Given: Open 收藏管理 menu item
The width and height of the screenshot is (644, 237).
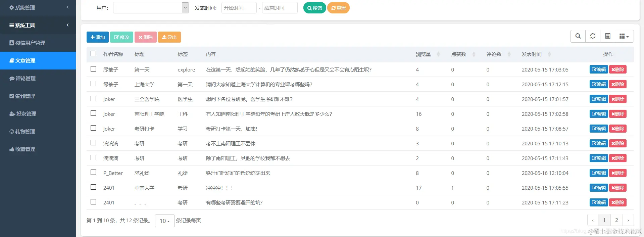Looking at the screenshot, I should point(38,149).
